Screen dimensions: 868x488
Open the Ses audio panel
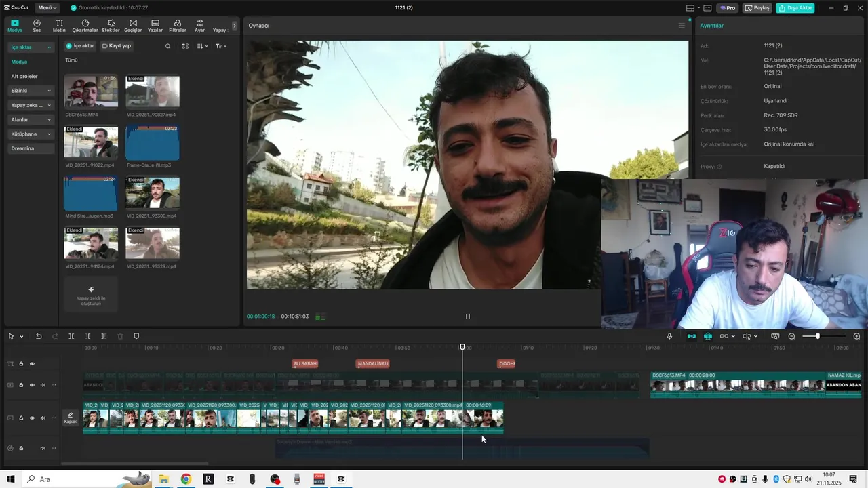[x=37, y=26]
